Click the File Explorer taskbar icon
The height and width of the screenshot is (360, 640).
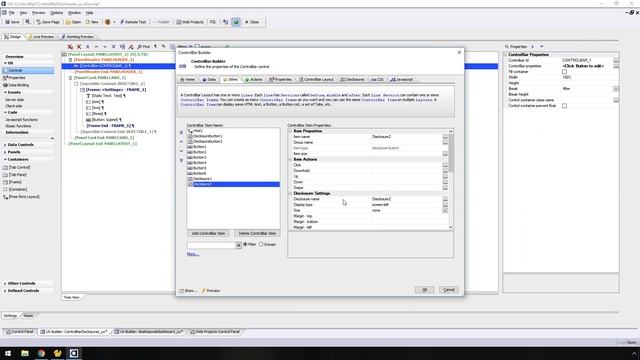25,353
